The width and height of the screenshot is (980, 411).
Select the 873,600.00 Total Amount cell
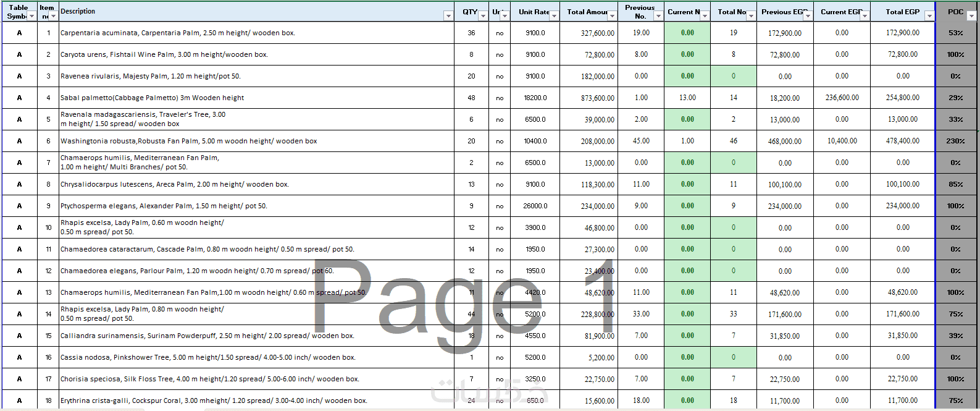click(588, 98)
